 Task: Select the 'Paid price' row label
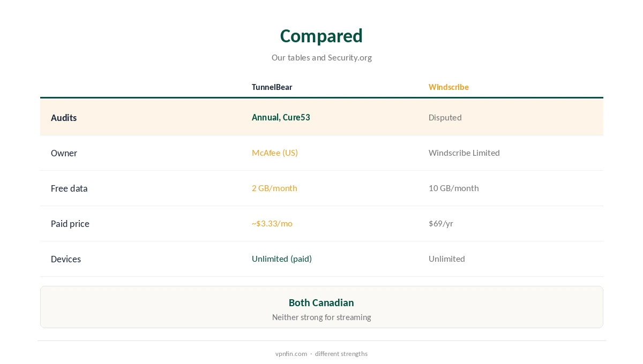click(x=70, y=224)
